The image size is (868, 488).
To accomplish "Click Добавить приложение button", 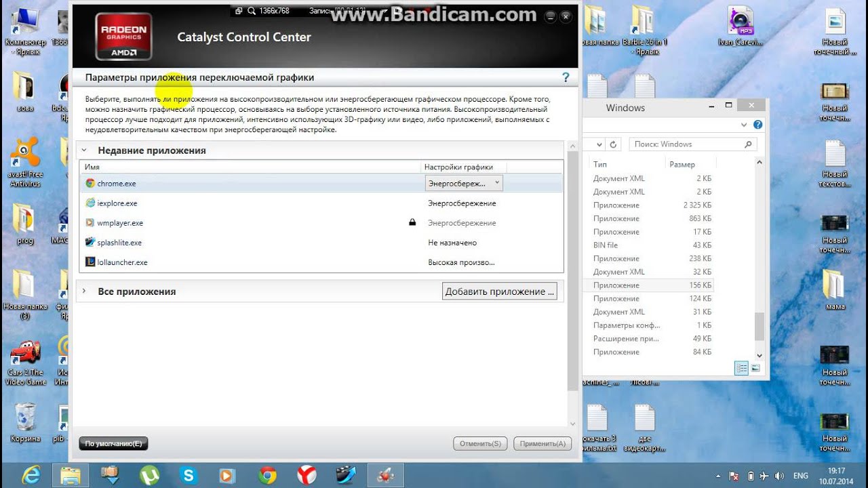I will click(x=500, y=291).
